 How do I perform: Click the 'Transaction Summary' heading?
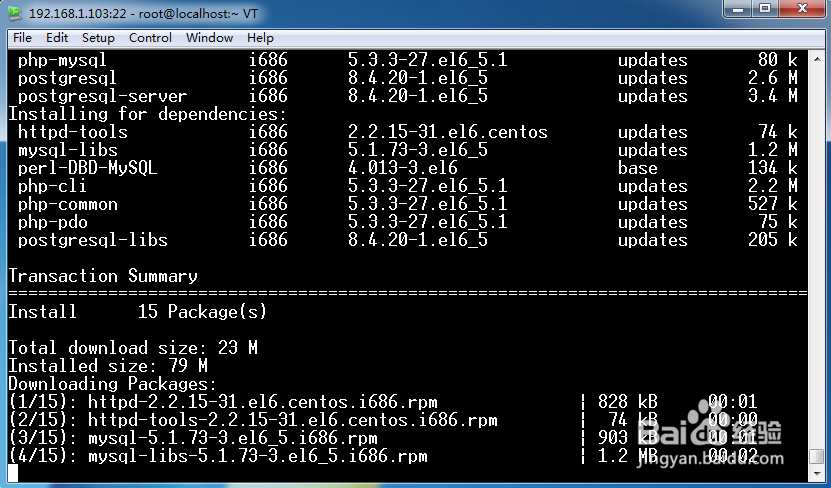tap(103, 276)
